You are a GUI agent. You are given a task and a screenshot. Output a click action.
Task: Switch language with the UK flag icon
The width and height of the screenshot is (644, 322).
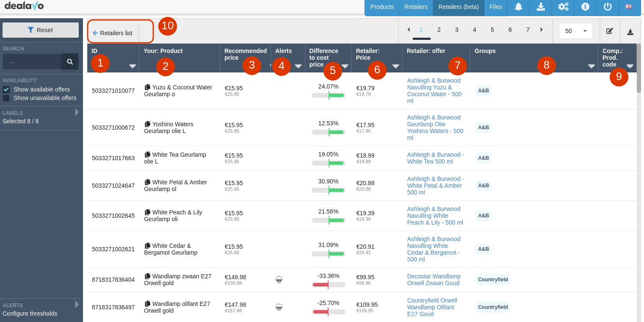(x=629, y=7)
